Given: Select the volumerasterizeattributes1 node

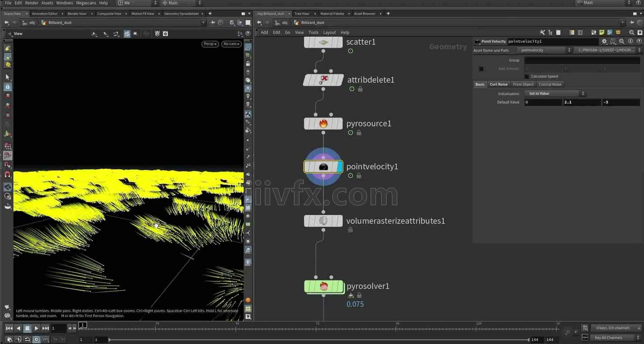Looking at the screenshot, I should [323, 221].
